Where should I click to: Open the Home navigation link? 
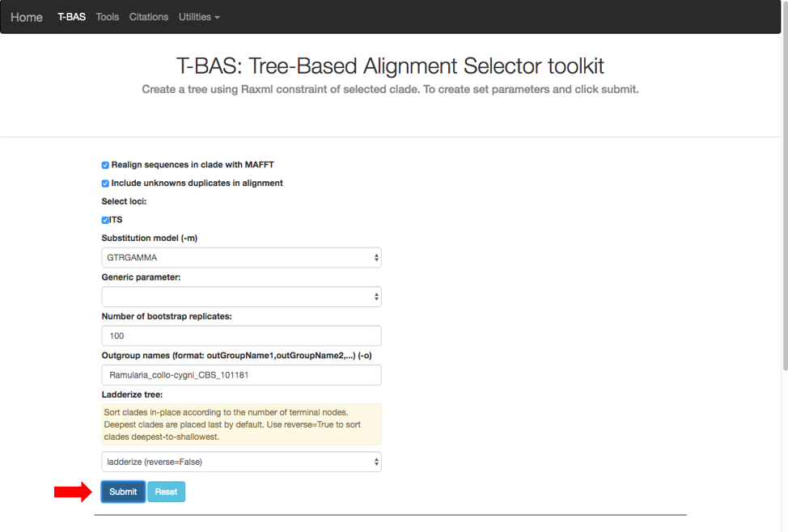tap(27, 17)
